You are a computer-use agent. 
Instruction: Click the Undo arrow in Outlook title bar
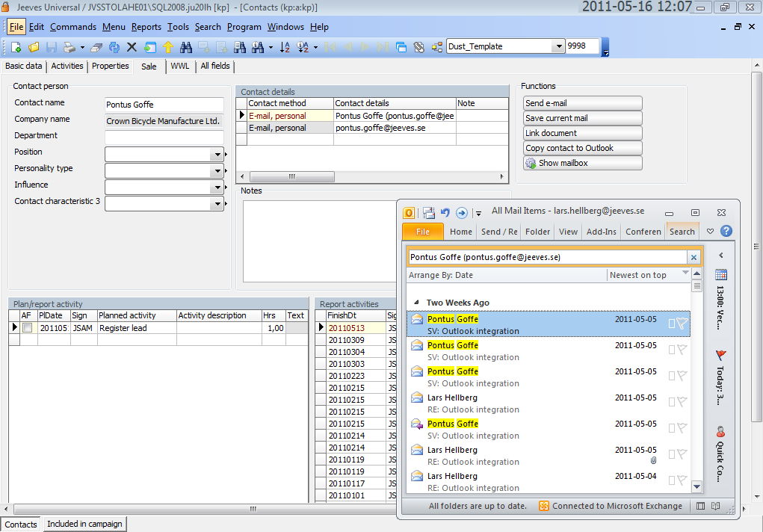pos(445,213)
